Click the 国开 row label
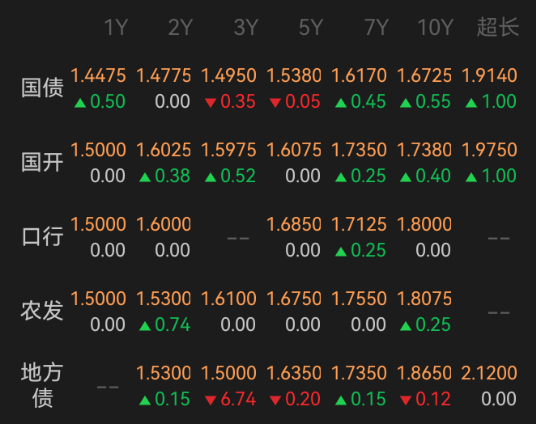536x424 pixels. 42,162
